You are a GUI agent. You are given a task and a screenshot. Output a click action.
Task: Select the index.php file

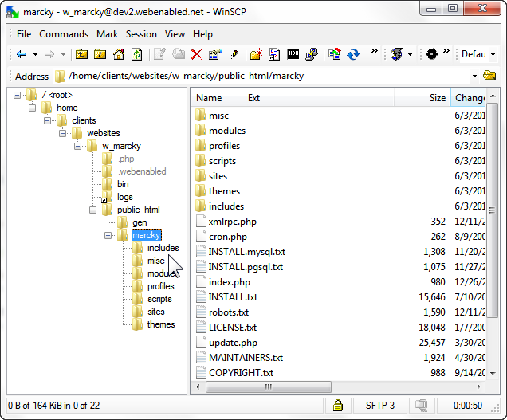pos(230,282)
